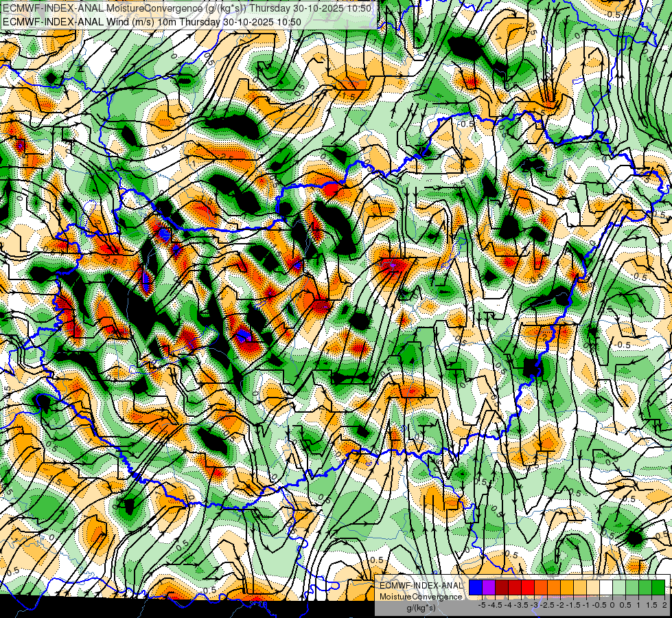Click the Wind (m/s) 10m title line
This screenshot has width=672, height=618.
152,21
